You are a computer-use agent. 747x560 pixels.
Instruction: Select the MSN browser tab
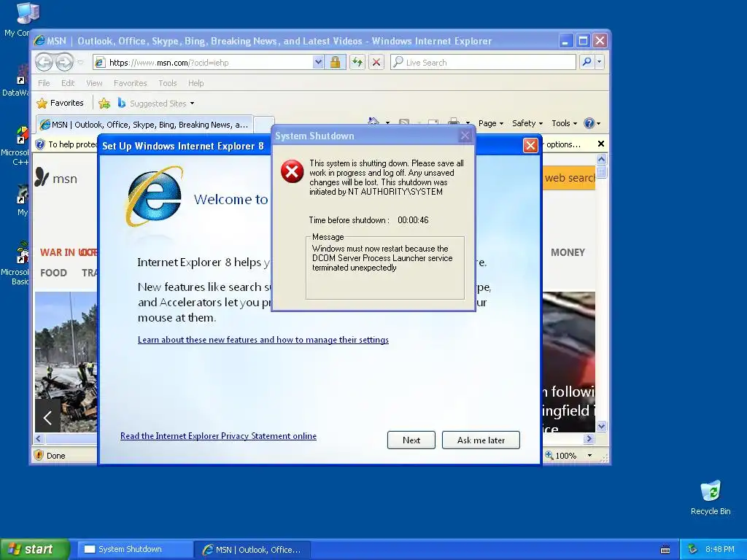144,125
